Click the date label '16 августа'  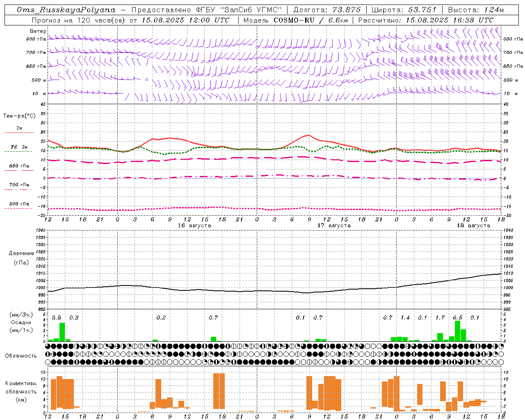click(194, 226)
